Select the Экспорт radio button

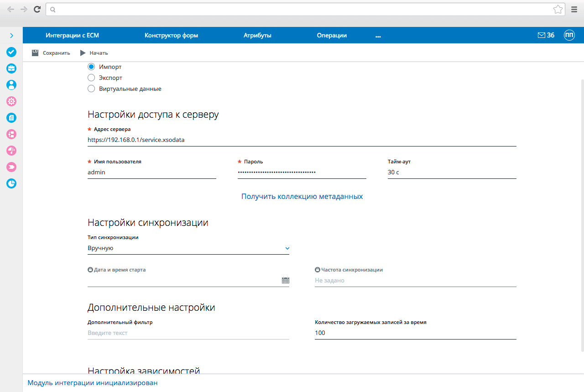pyautogui.click(x=91, y=77)
